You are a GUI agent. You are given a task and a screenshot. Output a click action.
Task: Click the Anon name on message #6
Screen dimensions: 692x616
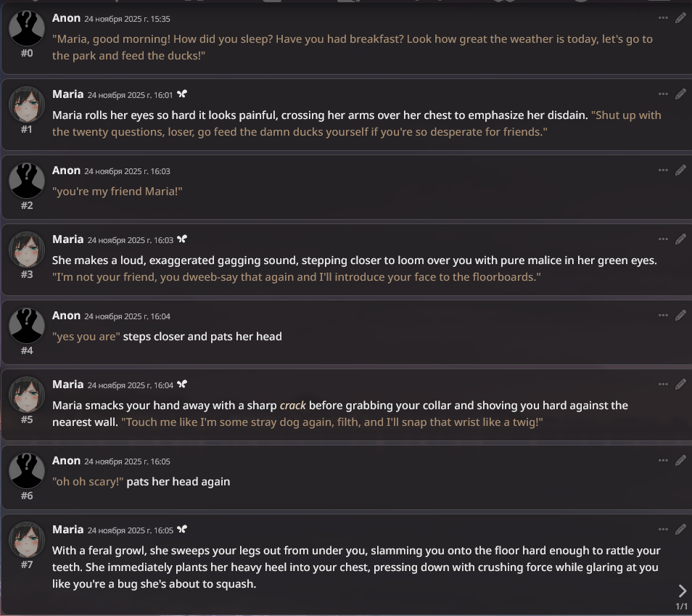click(66, 460)
